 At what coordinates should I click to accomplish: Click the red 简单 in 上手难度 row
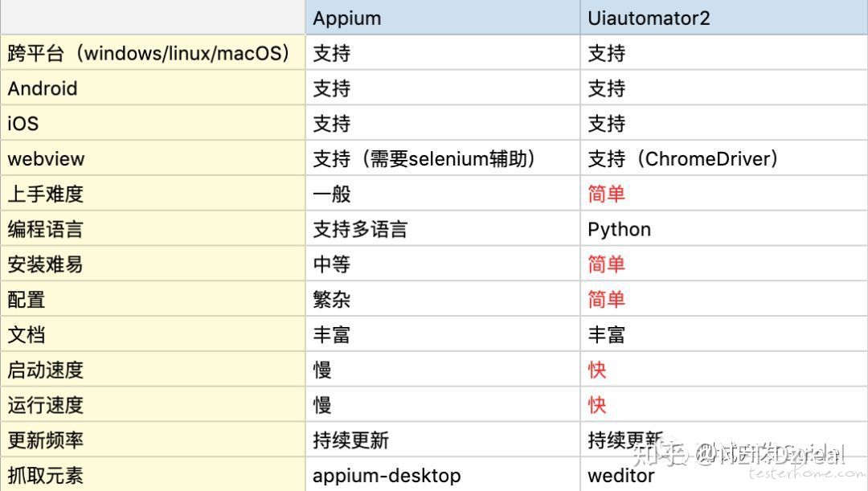(606, 194)
